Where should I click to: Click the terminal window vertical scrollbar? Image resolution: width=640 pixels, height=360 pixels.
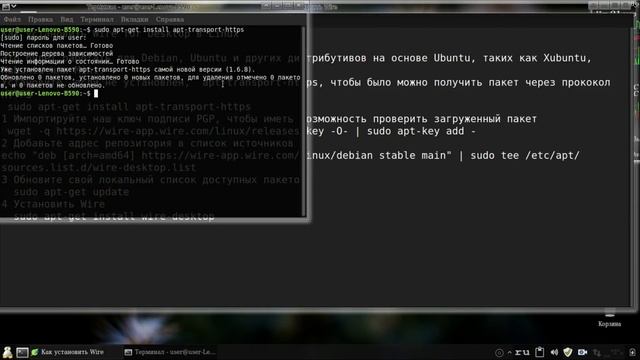pyautogui.click(x=303, y=121)
